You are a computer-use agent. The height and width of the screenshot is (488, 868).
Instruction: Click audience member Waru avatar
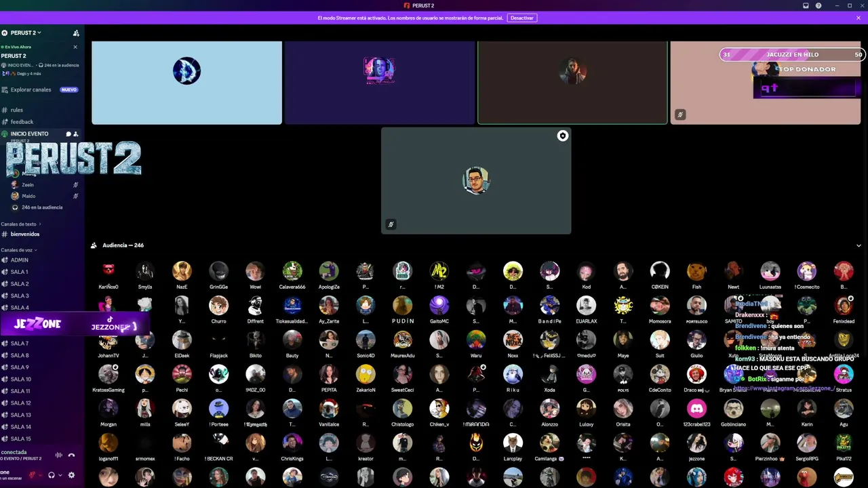tap(476, 340)
